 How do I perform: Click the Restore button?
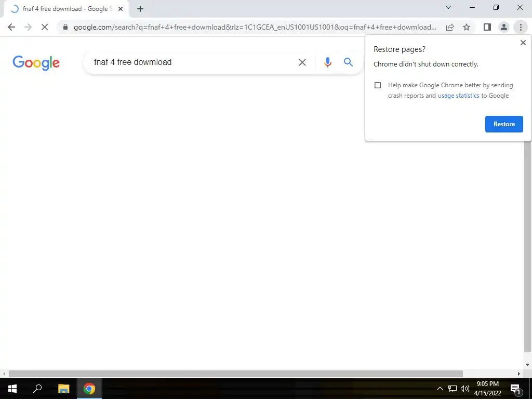click(504, 124)
